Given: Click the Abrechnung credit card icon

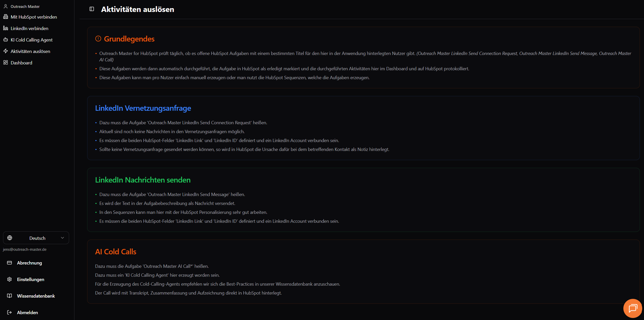Looking at the screenshot, I should 9,263.
